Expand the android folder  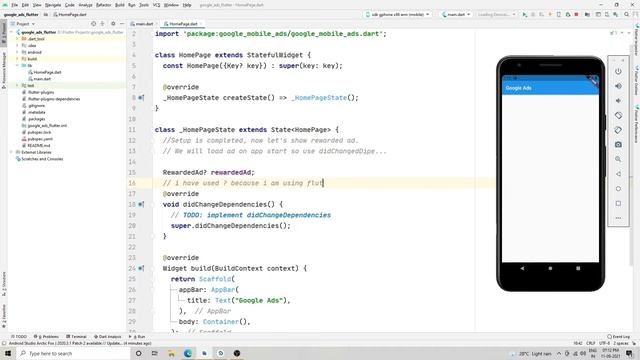coord(17,52)
